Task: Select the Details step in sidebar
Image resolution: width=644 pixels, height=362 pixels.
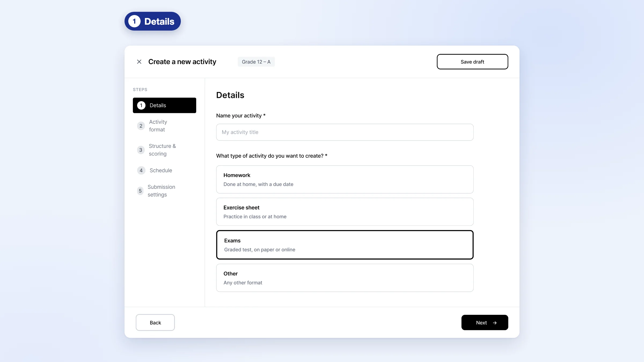Action: 164,105
